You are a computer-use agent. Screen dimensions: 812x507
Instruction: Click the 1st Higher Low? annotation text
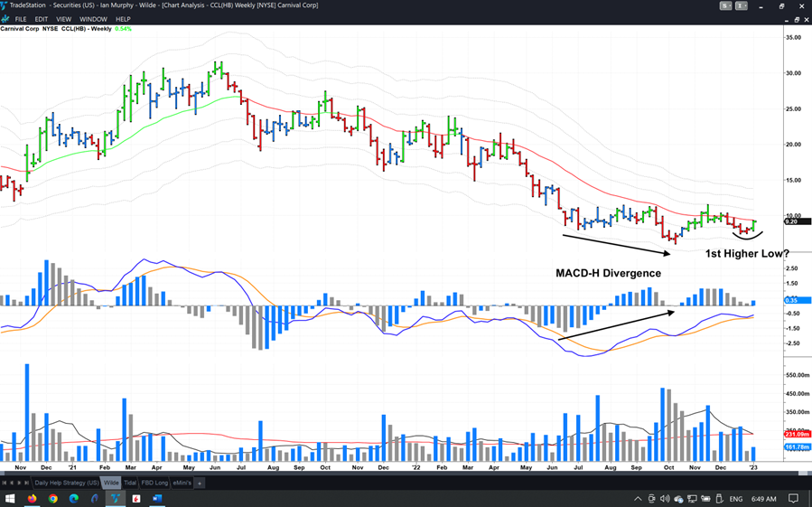coord(747,253)
